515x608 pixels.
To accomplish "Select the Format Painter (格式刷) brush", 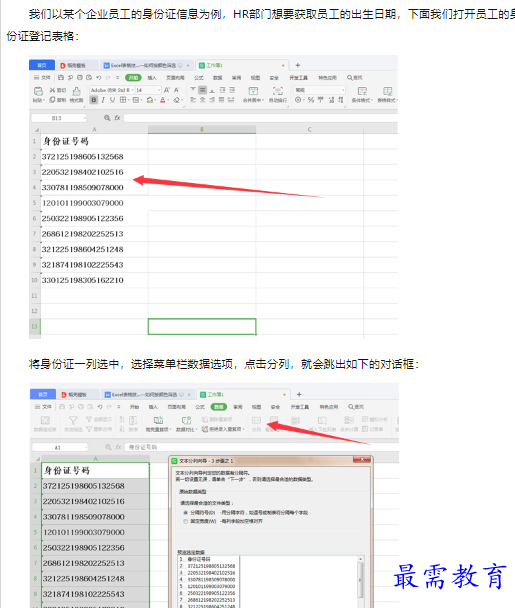I will click(76, 91).
